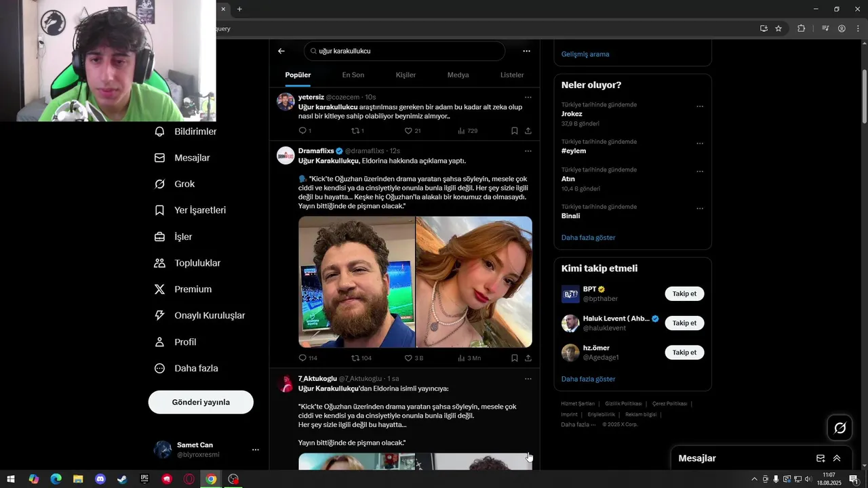Like yetersiz's post with 21 likes
The height and width of the screenshot is (488, 868).
click(412, 131)
